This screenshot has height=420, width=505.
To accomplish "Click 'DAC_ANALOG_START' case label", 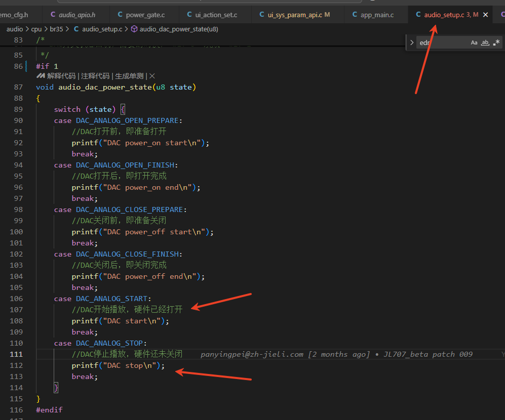I will click(111, 299).
